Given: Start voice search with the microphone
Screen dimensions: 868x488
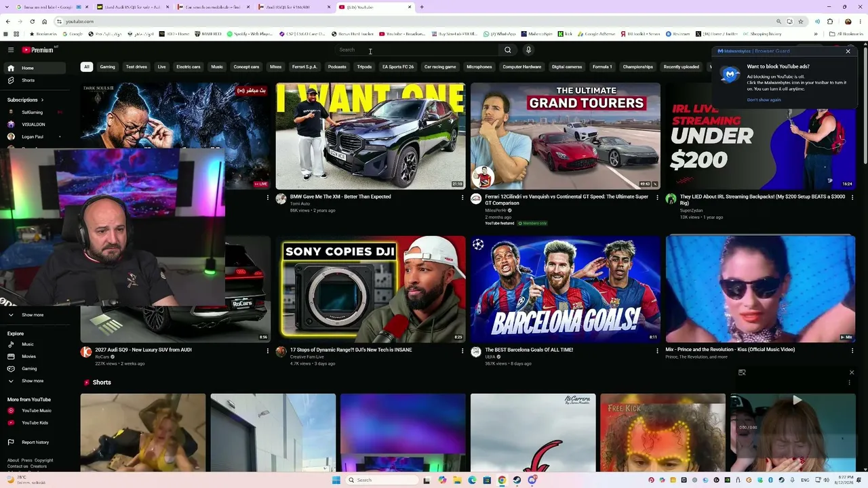Looking at the screenshot, I should [528, 49].
